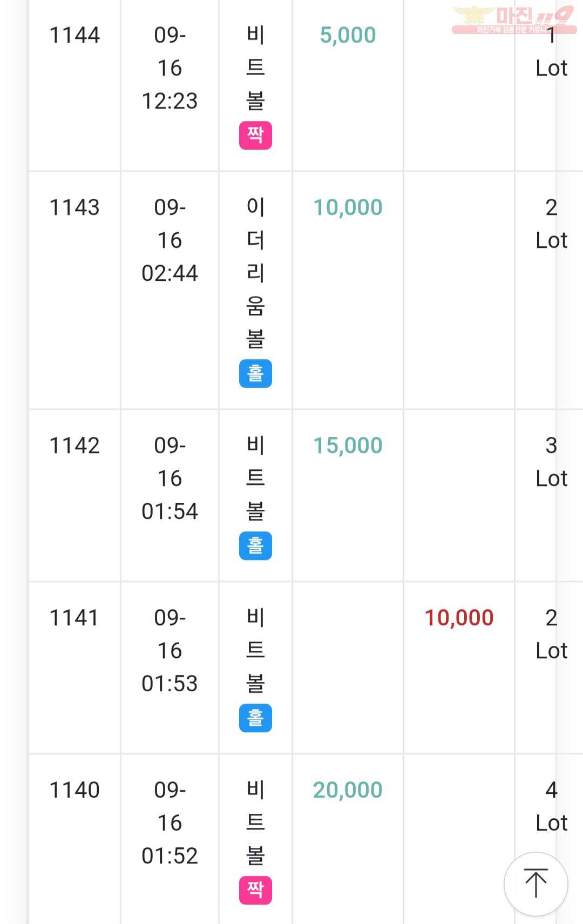
Task: Click the blue 홀 badge in row 1143
Action: coord(255,373)
